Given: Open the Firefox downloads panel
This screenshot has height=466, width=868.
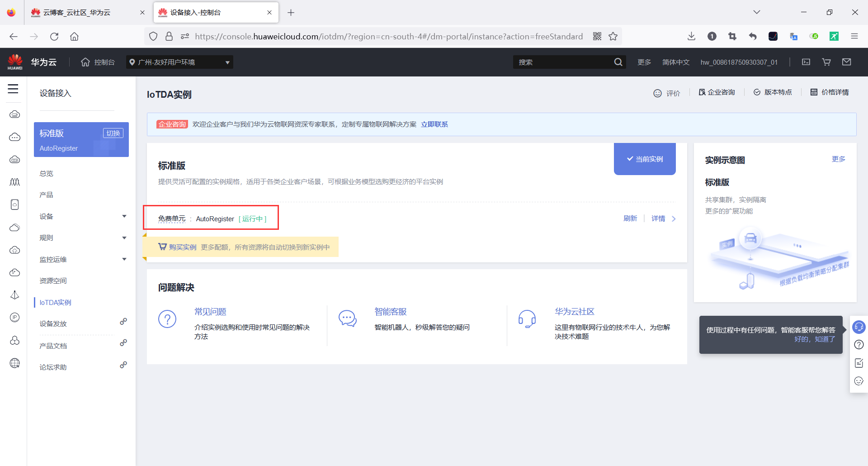Looking at the screenshot, I should (x=691, y=37).
